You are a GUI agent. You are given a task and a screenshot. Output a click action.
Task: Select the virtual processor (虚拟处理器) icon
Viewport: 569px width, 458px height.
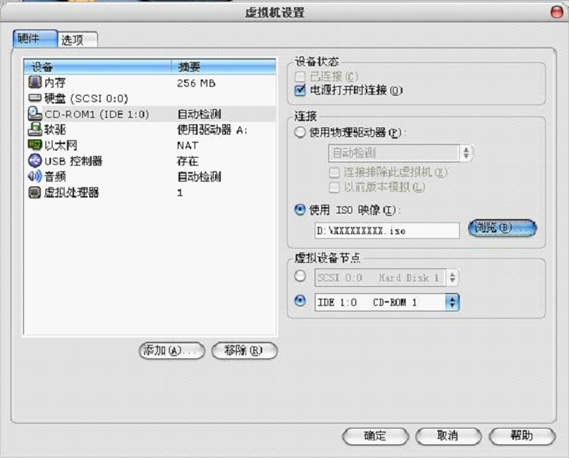pyautogui.click(x=35, y=192)
